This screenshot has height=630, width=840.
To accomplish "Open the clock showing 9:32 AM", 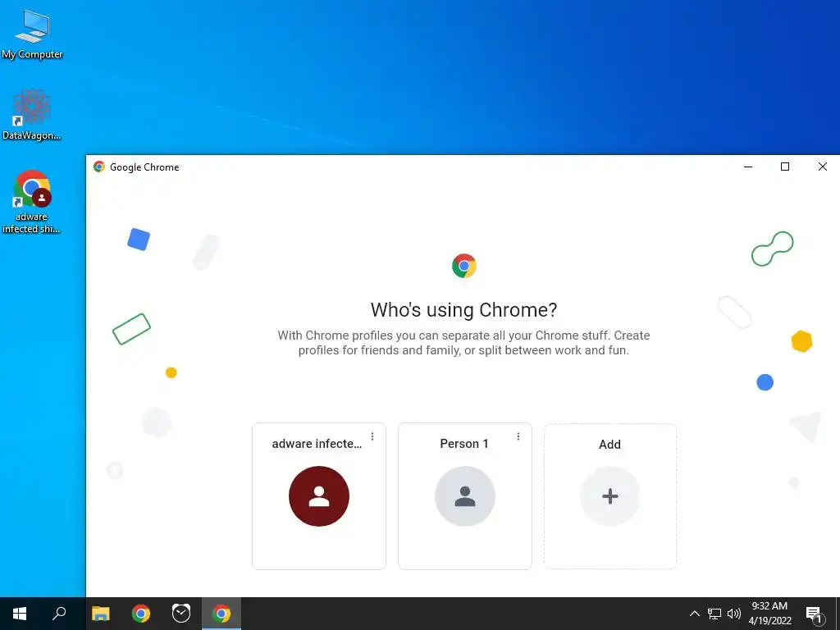I will click(769, 614).
